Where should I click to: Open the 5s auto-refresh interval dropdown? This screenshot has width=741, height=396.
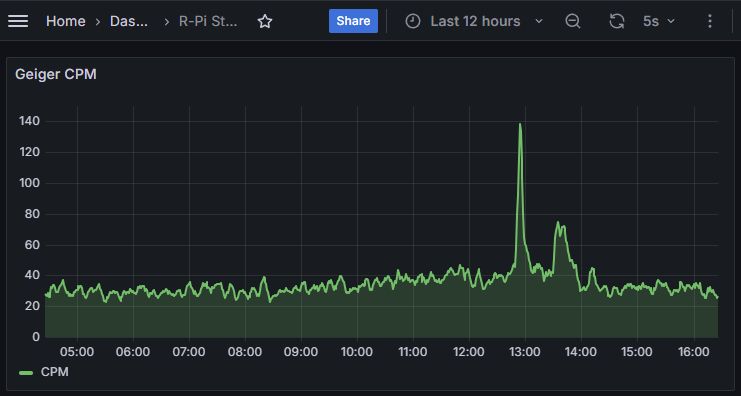[x=658, y=21]
